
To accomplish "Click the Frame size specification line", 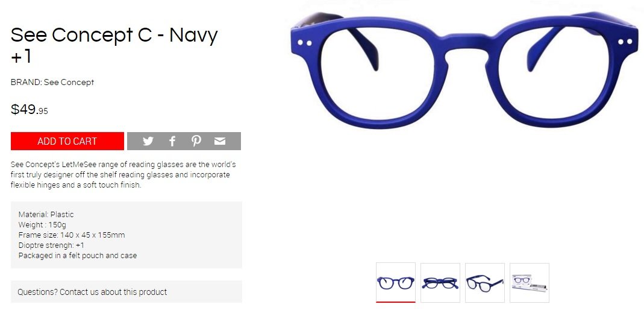I will click(72, 235).
